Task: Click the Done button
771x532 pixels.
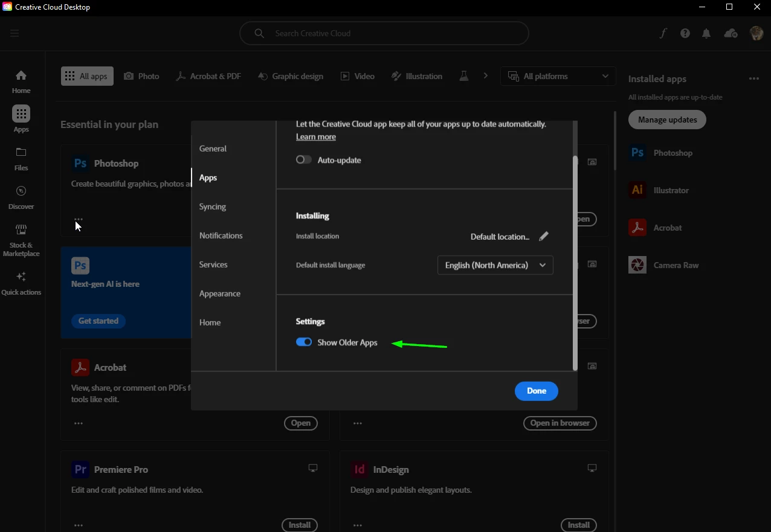Action: coord(537,391)
